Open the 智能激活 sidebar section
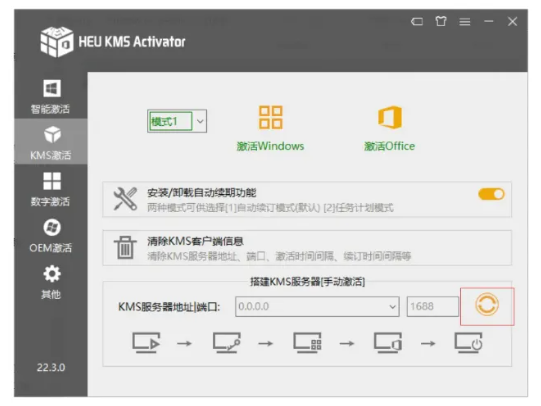Viewport: 541px width, 406px height. click(x=51, y=97)
